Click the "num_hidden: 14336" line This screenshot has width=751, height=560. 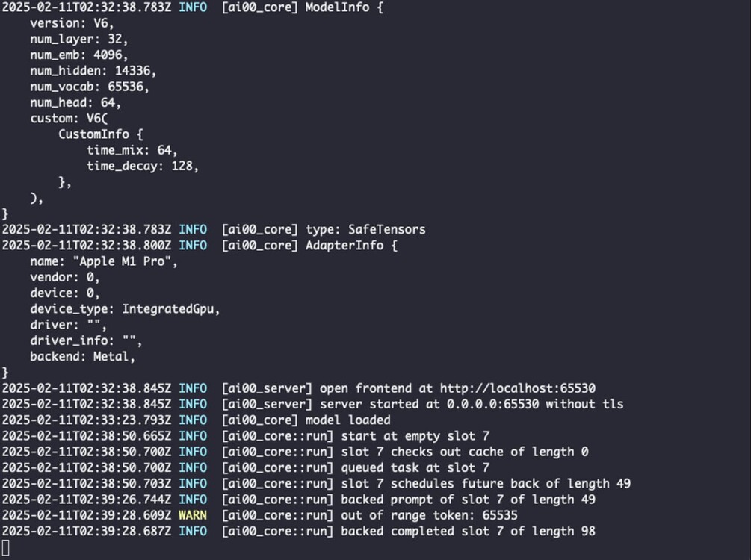93,70
